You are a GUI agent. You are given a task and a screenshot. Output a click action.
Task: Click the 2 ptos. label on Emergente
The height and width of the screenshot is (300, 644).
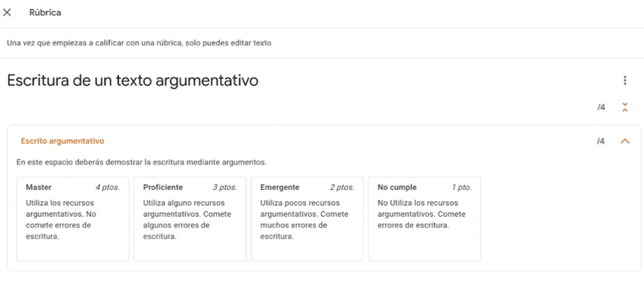tap(342, 187)
